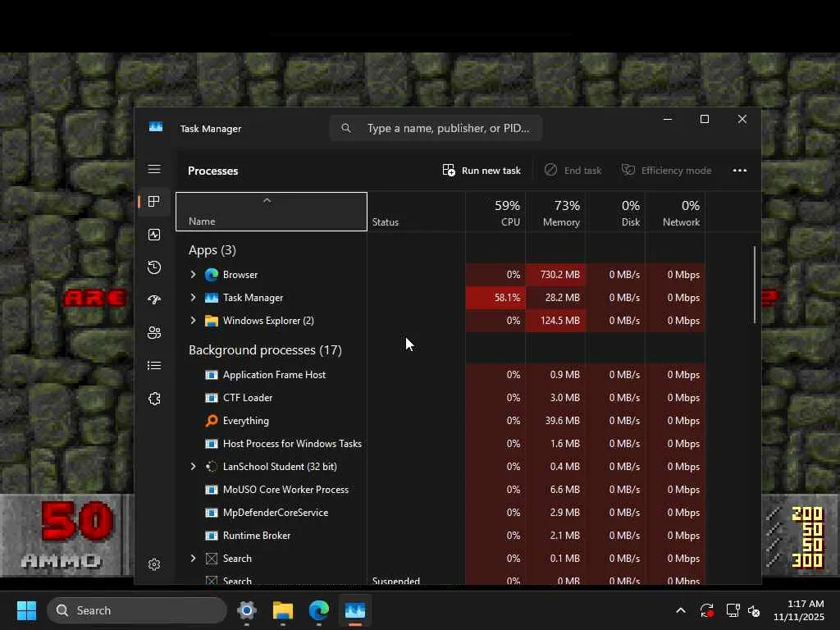Open the Details list icon in the sidebar
840x630 pixels.
tap(154, 365)
